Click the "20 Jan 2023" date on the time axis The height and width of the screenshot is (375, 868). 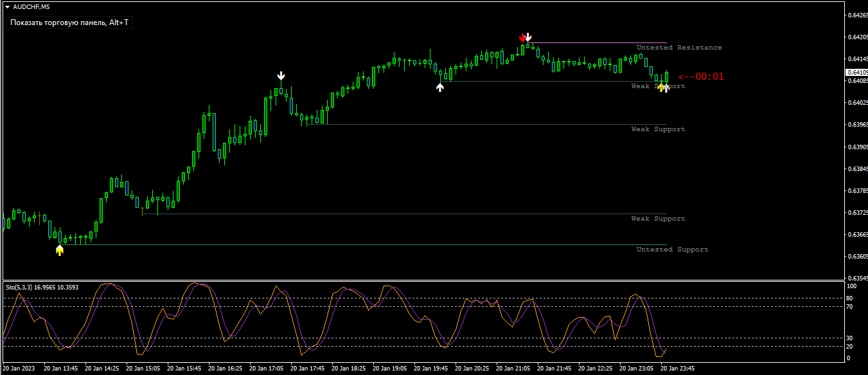[20, 369]
